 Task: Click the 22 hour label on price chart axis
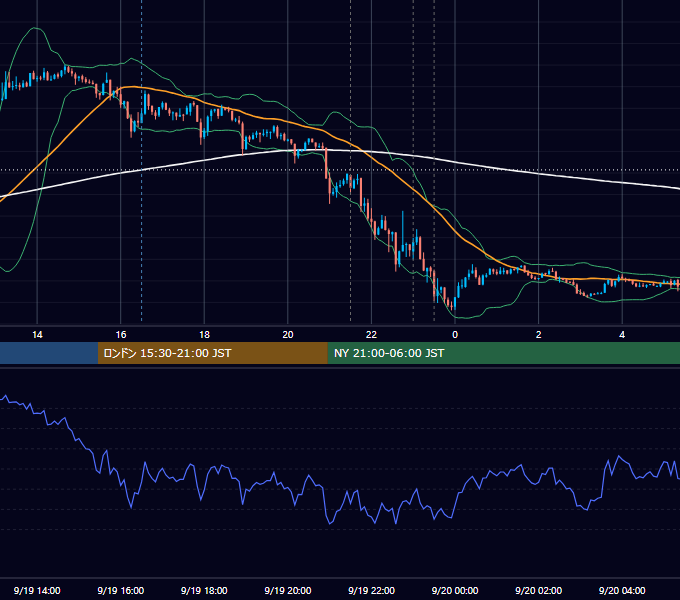(x=371, y=335)
